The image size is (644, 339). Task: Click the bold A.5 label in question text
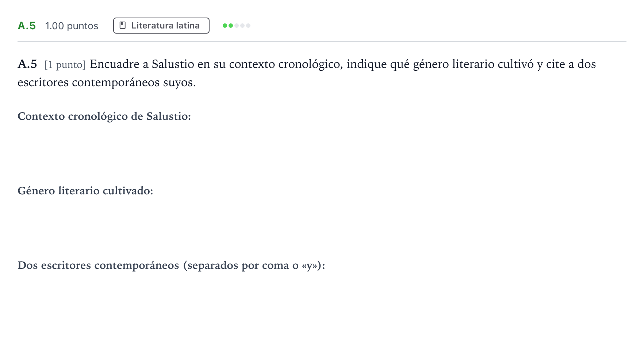(27, 64)
